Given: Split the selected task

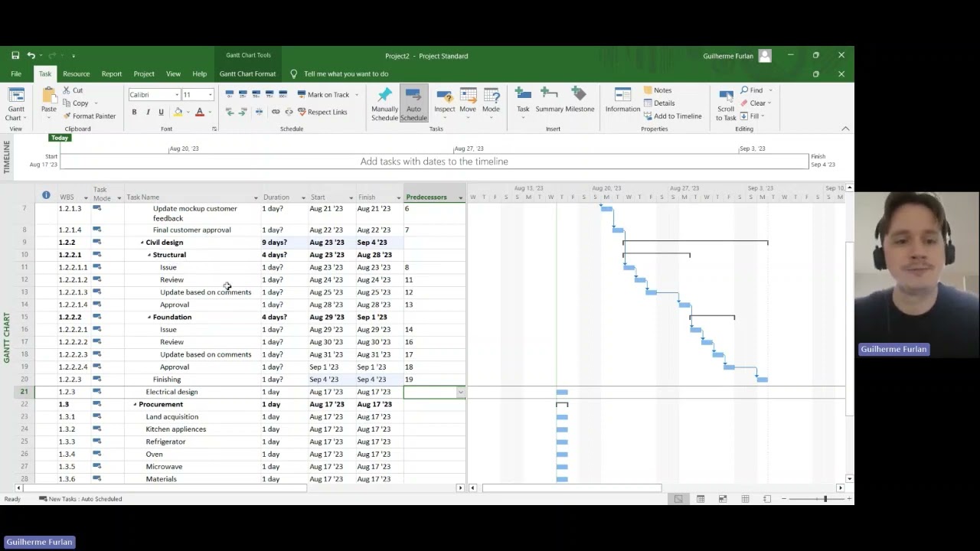Looking at the screenshot, I should point(259,112).
